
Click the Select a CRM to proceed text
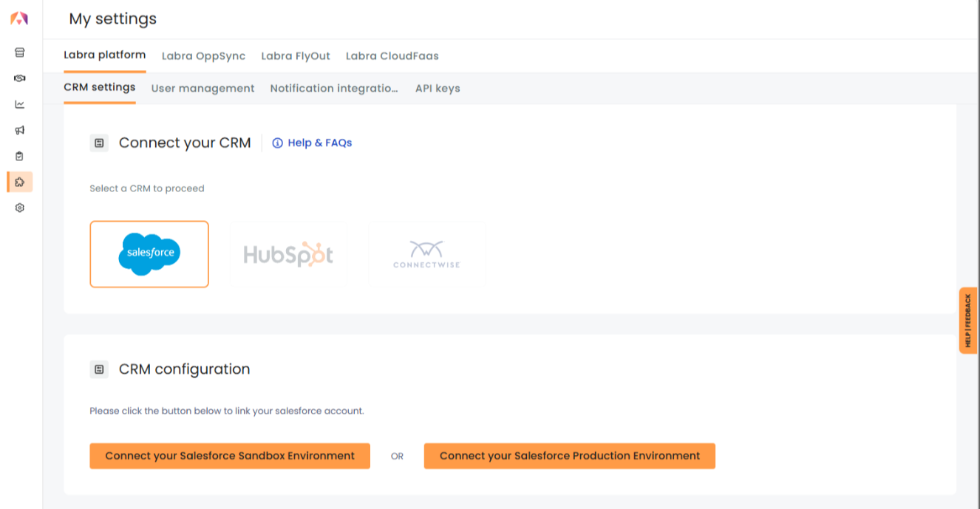coord(147,188)
